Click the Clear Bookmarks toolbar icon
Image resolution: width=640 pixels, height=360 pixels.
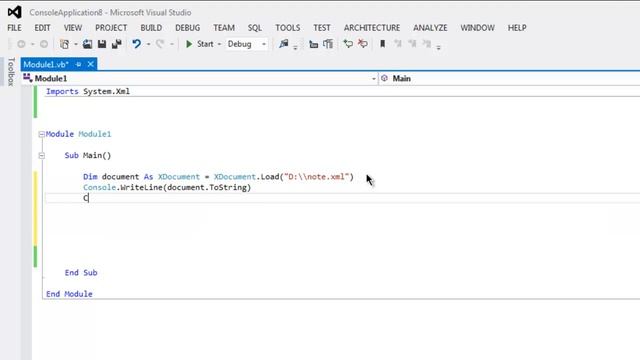point(427,44)
